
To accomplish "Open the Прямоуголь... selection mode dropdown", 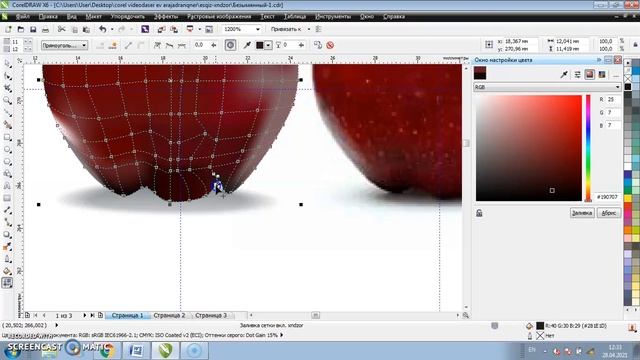I will (84, 45).
